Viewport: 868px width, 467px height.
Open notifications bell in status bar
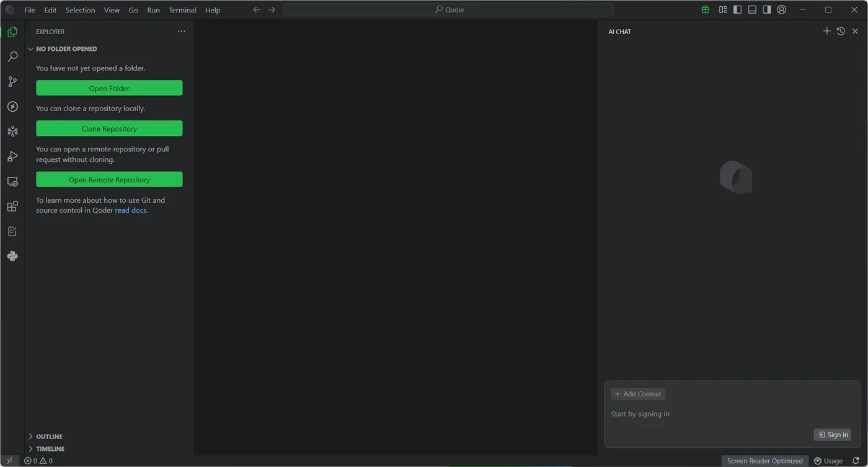click(856, 461)
